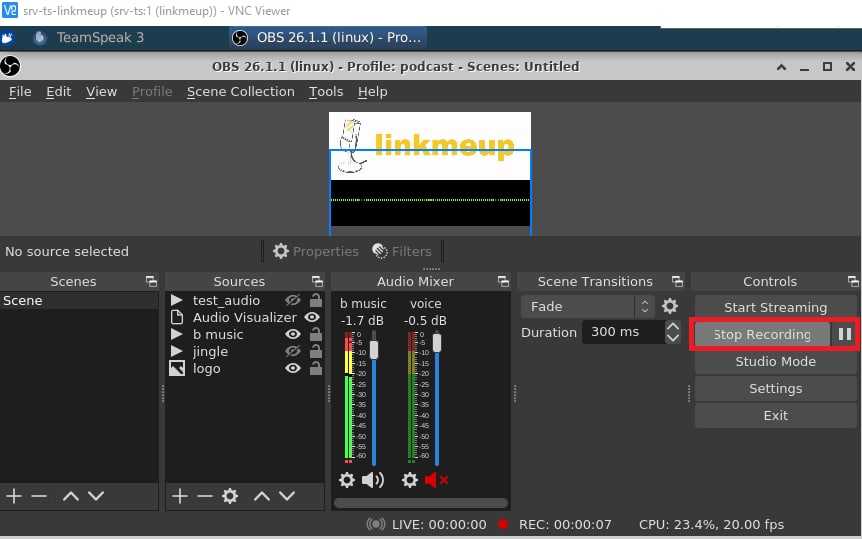The width and height of the screenshot is (862, 539).
Task: Move scene up with arrow
Action: coord(70,496)
